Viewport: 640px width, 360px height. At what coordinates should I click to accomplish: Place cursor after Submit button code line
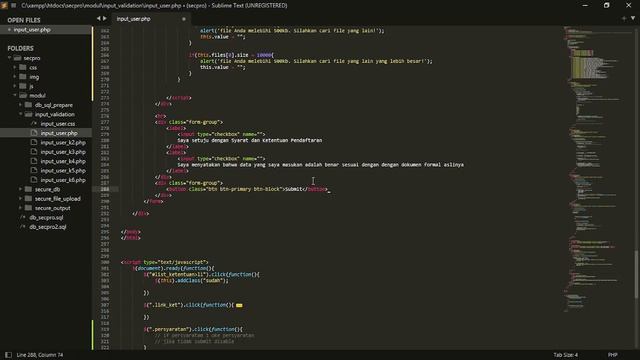click(x=328, y=189)
